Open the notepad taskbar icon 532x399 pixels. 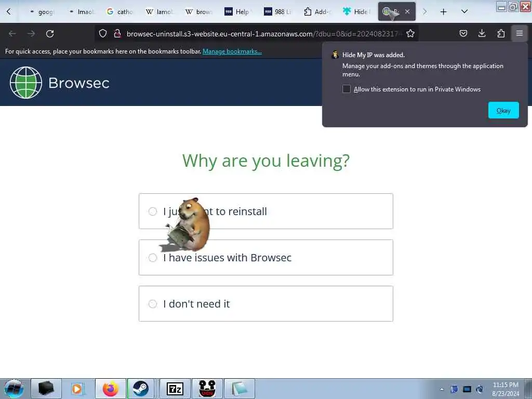click(239, 389)
